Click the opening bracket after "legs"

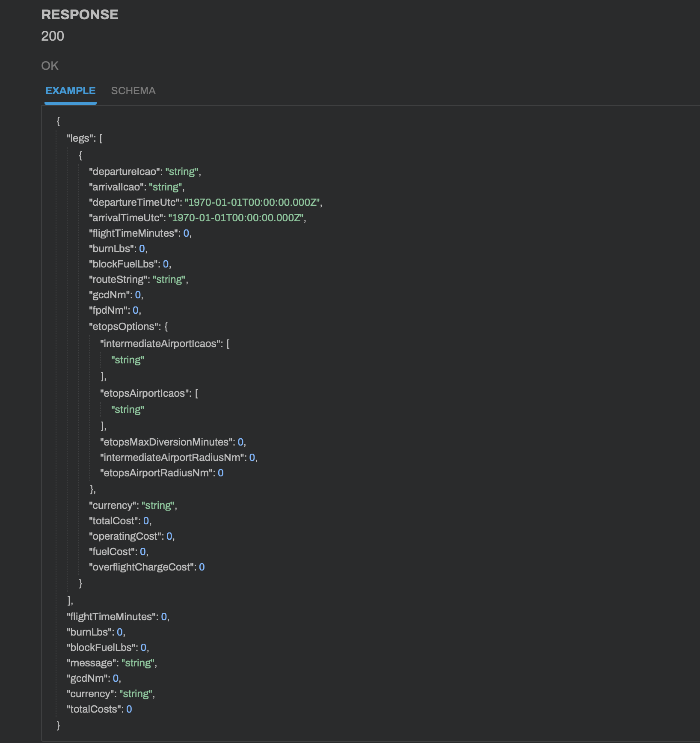[101, 138]
